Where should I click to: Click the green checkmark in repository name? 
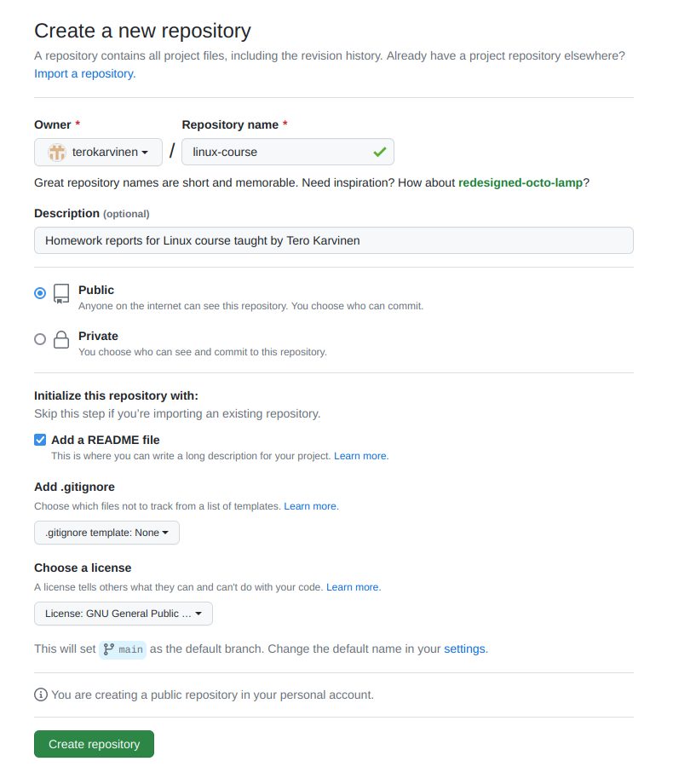[x=379, y=153]
